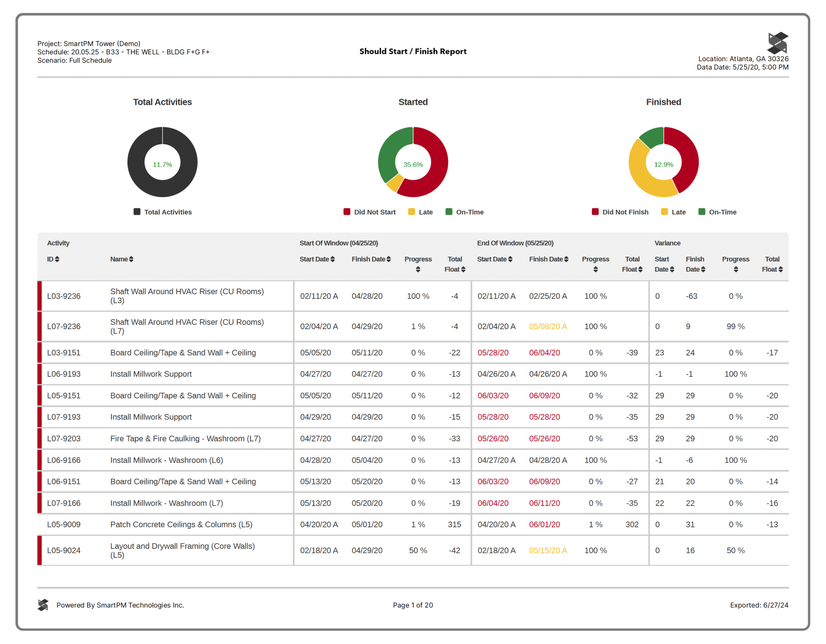The width and height of the screenshot is (826, 644).
Task: Click the yellow legend square beside Late under Started
Action: [x=411, y=212]
